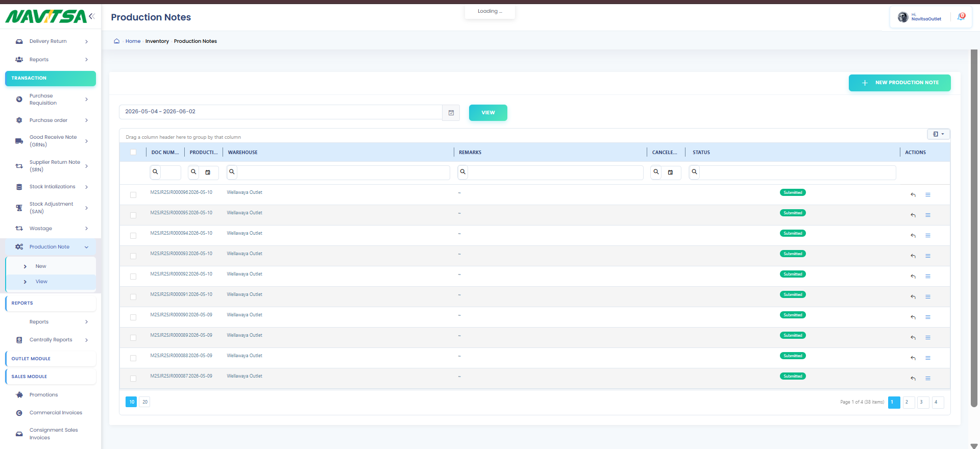The height and width of the screenshot is (449, 980).
Task: Open the grid export dropdown button
Action: 938,134
